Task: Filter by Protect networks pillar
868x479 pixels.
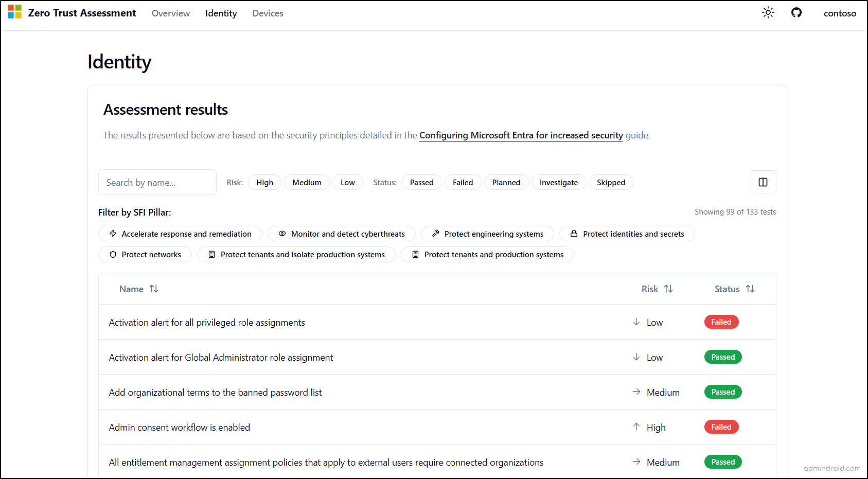Action: [x=145, y=254]
